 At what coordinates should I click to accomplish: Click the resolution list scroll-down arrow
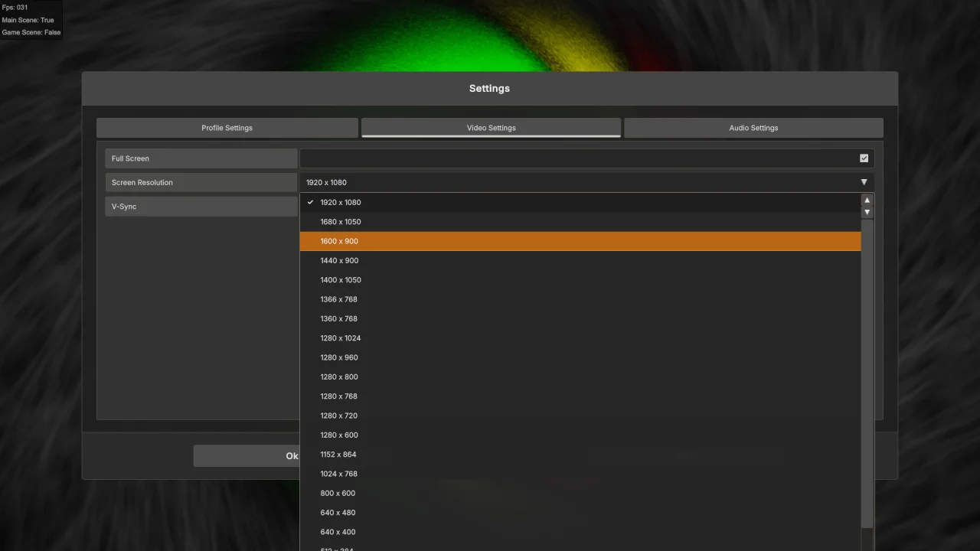tap(867, 212)
